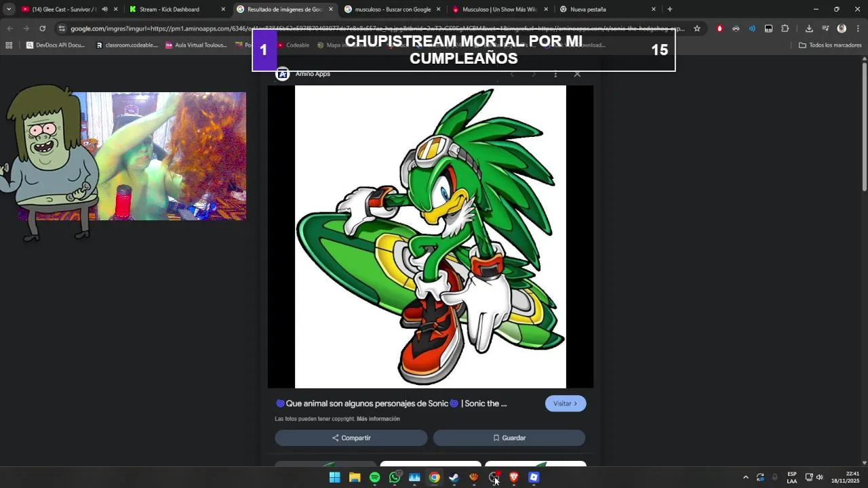Screen dimensions: 868x488
Task: Open the Todos los marcadores folder
Action: (830, 45)
